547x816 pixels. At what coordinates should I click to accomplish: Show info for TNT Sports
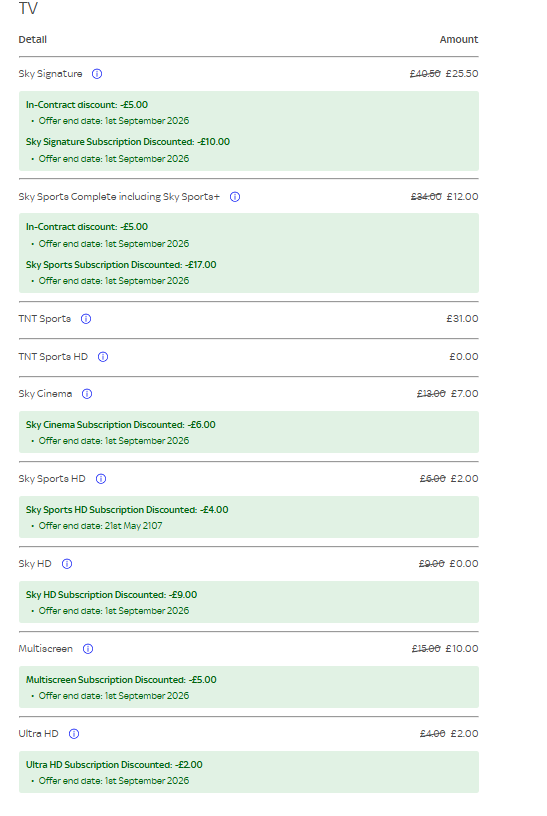tap(86, 318)
